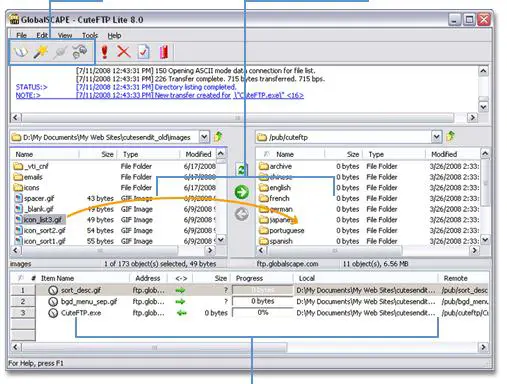Click progress bar of sort_desc.gif transfer
The width and height of the screenshot is (507, 384).
point(263,290)
